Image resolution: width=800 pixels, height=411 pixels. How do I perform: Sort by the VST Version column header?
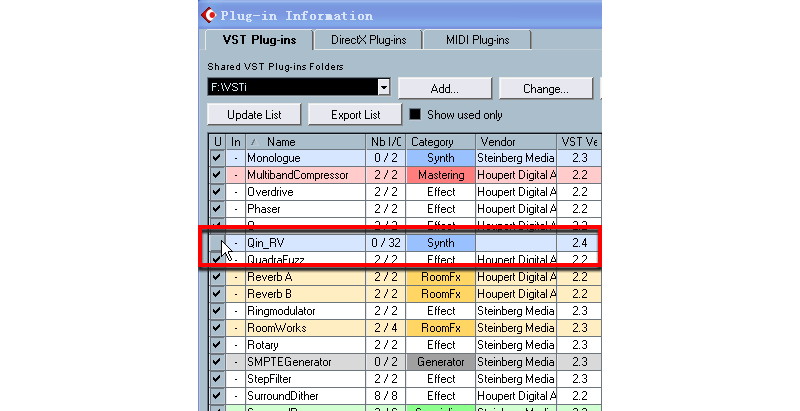[x=579, y=142]
